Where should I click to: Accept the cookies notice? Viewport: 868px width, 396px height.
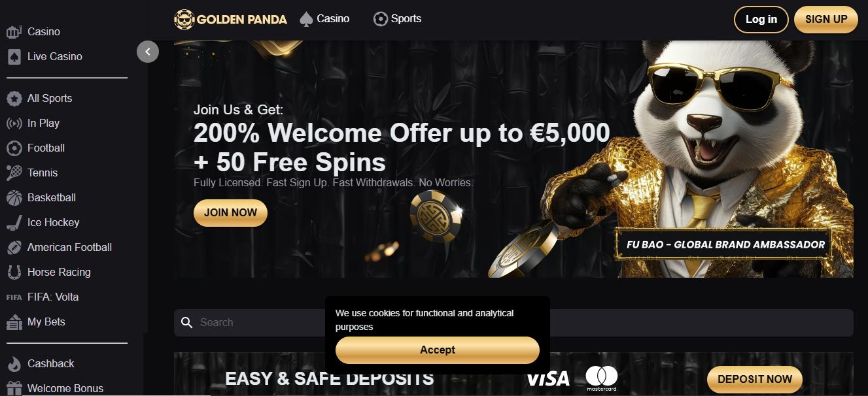click(438, 350)
